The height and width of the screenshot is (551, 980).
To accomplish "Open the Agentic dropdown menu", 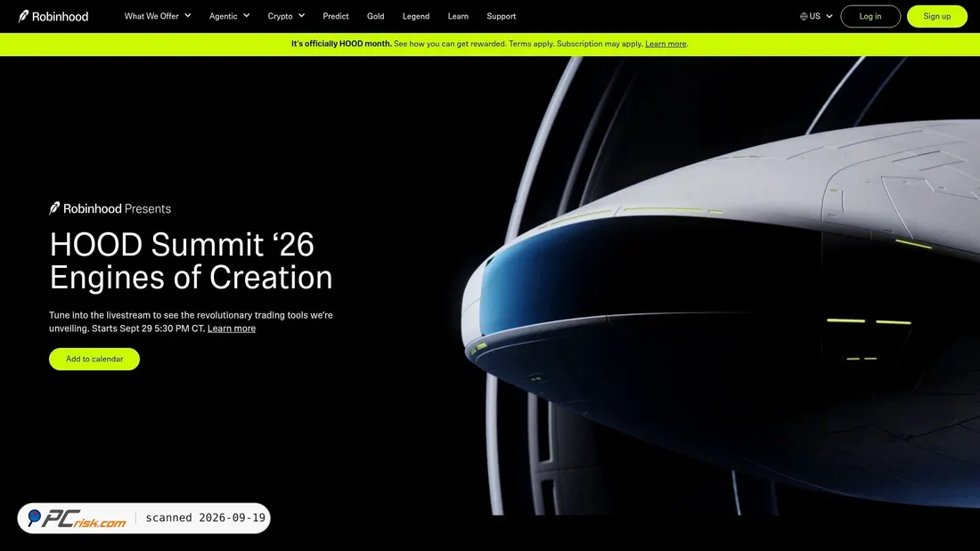I will pos(229,16).
